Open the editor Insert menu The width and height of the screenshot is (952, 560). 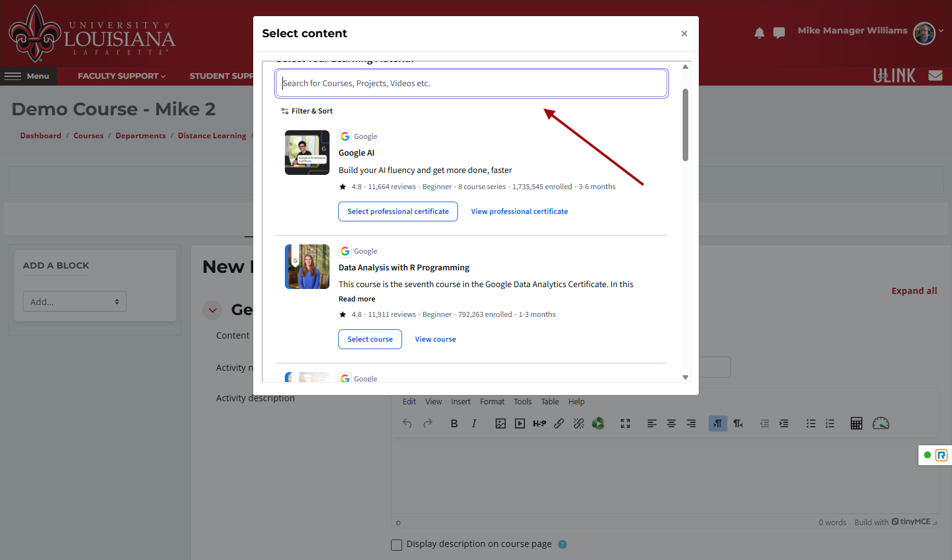[x=460, y=402]
